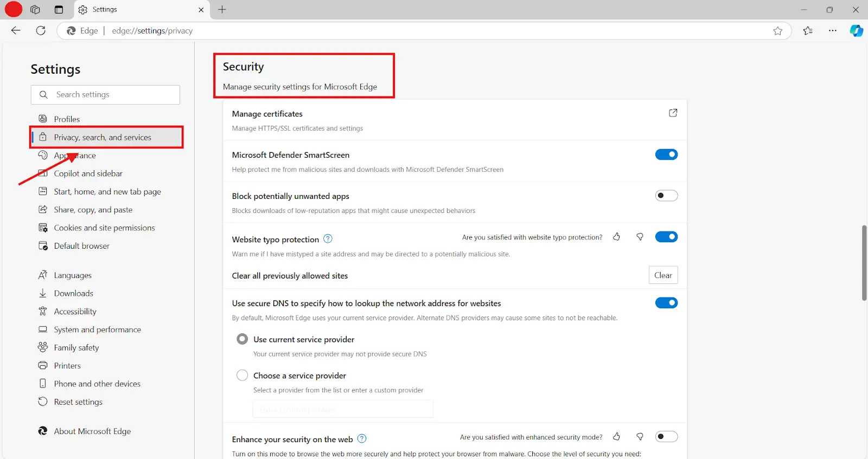Click Clear button for allowed sites
This screenshot has width=868, height=459.
pos(663,275)
